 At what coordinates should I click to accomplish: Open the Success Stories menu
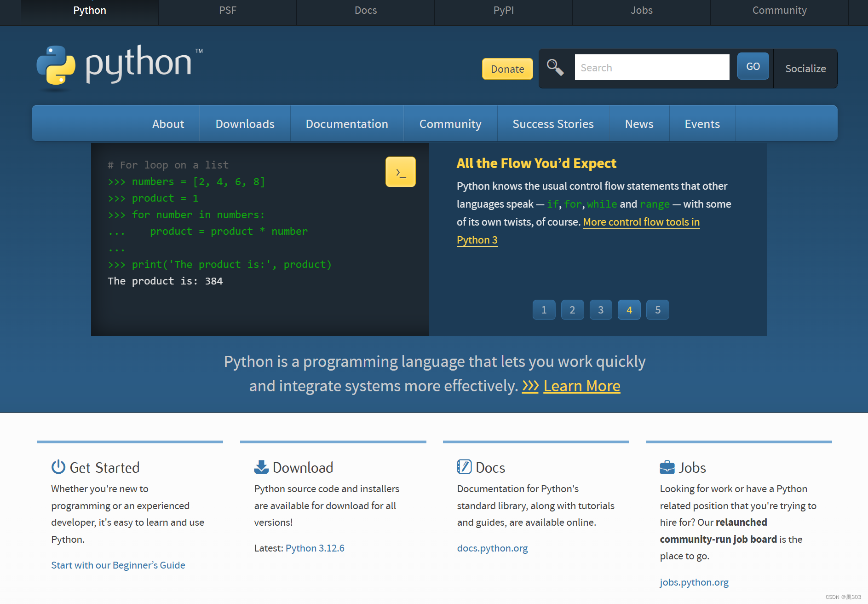(x=553, y=124)
